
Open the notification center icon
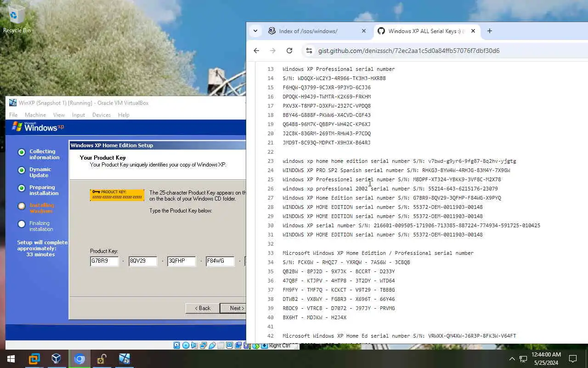(573, 359)
